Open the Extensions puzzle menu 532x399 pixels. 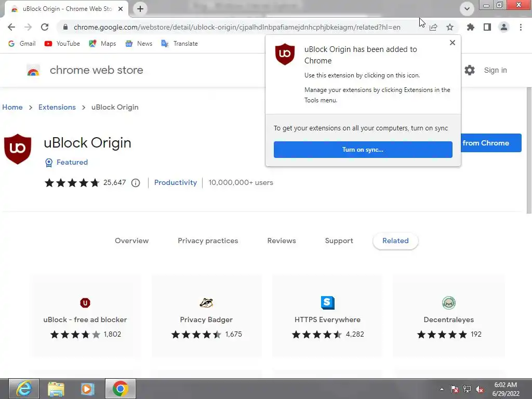pos(471,27)
